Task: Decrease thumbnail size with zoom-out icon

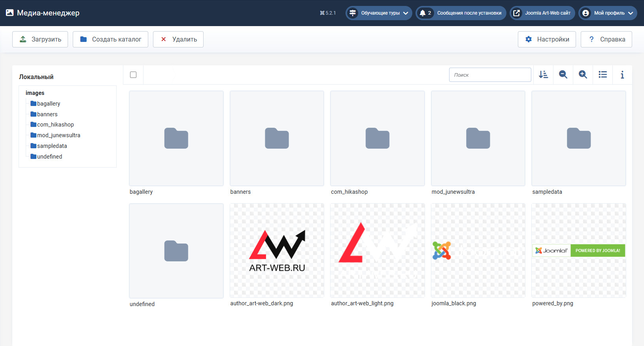Action: [563, 75]
